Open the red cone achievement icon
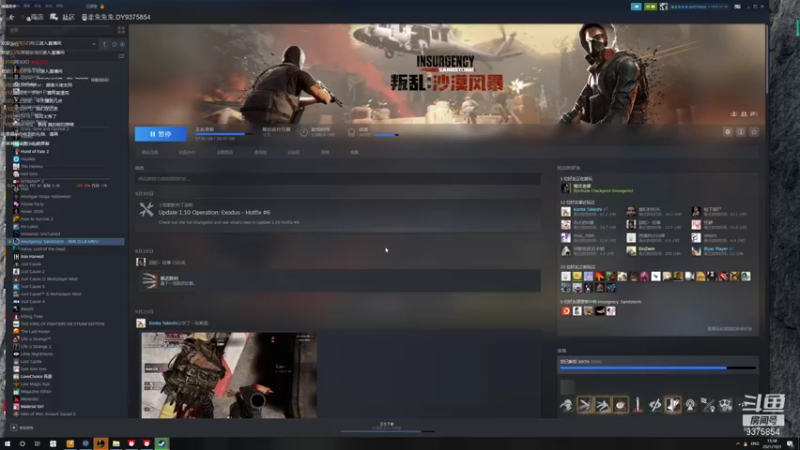Viewport: 800px width, 450px height. click(638, 405)
